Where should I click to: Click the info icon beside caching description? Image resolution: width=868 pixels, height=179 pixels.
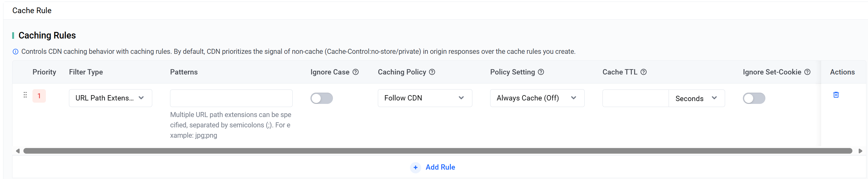click(16, 52)
